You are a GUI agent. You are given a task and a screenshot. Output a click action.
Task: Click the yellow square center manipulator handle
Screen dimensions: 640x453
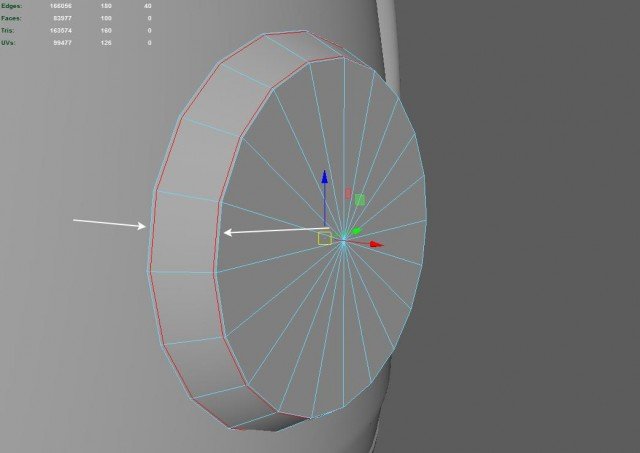(x=324, y=238)
